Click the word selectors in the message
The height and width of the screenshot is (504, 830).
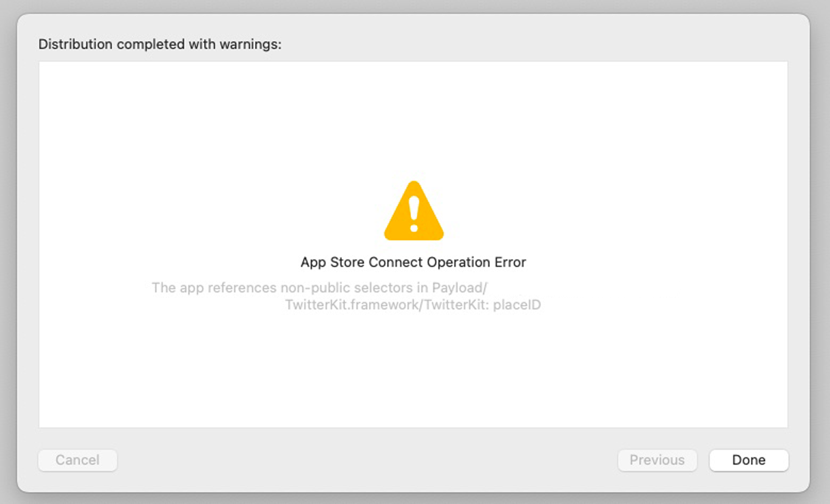click(x=383, y=288)
